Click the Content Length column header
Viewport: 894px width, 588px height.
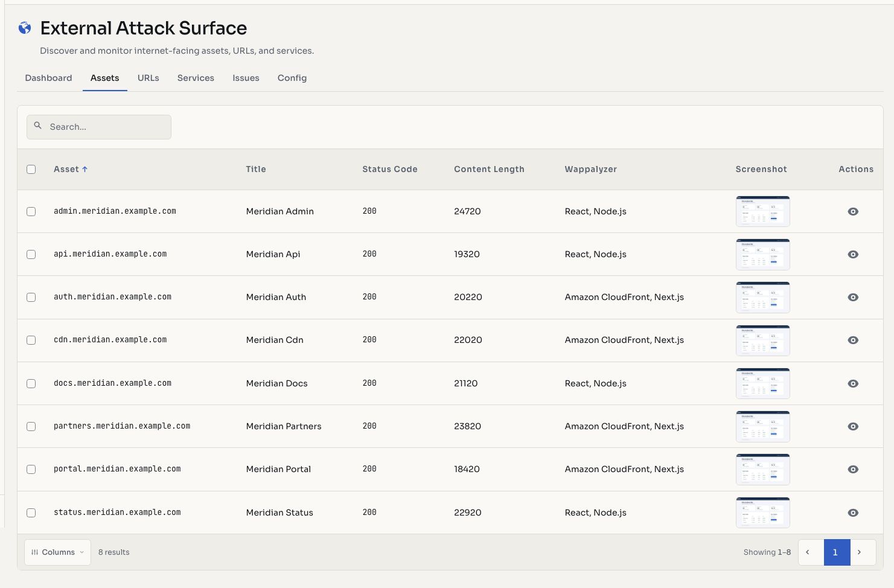tap(489, 170)
